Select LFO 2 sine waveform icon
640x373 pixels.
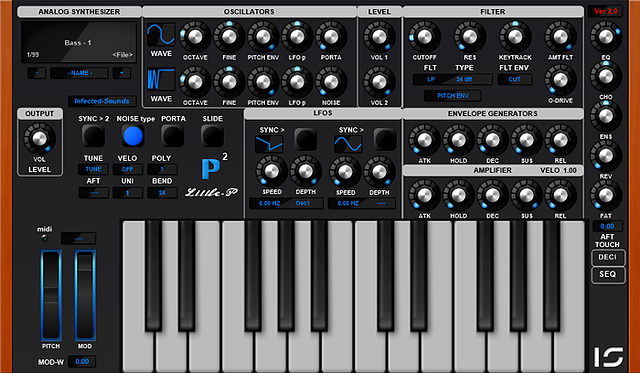(348, 144)
